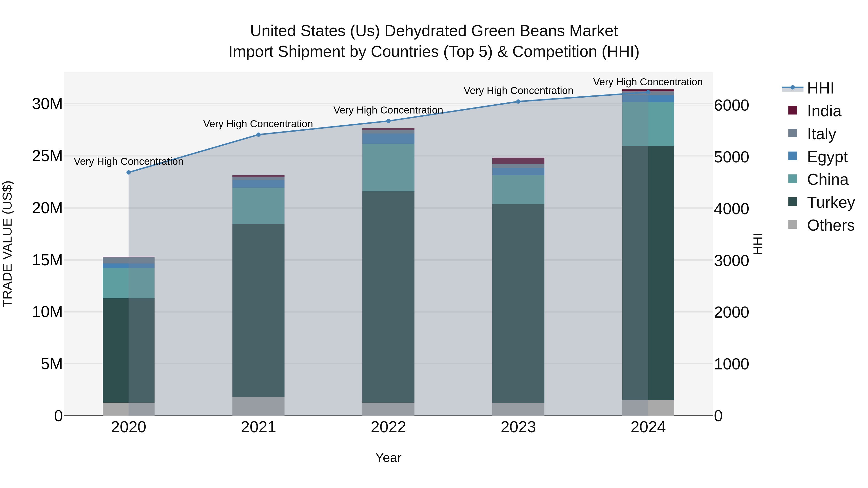Screen dimensions: 868x488
Task: Click the TRADE VALUE (US$) axis title
Action: tap(7, 244)
